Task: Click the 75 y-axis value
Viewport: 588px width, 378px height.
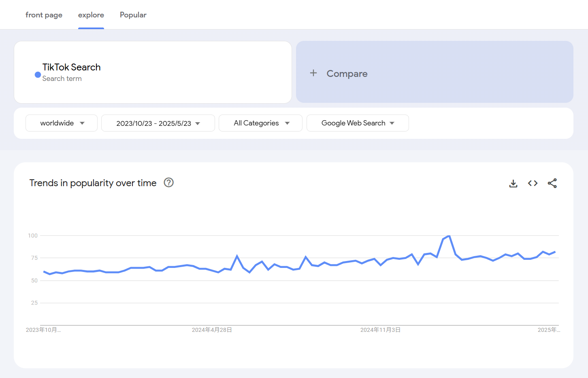Action: click(34, 258)
